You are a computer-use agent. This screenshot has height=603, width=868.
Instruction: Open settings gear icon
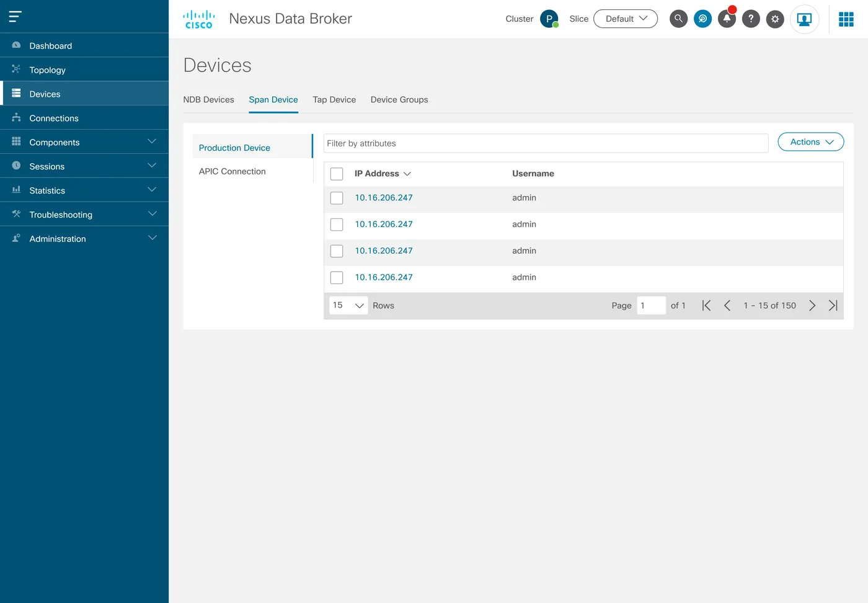coord(775,19)
